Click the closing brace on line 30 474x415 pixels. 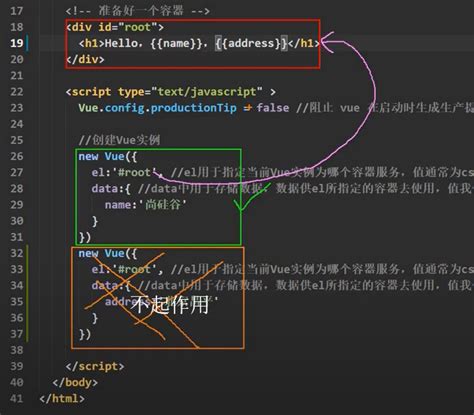(x=95, y=221)
